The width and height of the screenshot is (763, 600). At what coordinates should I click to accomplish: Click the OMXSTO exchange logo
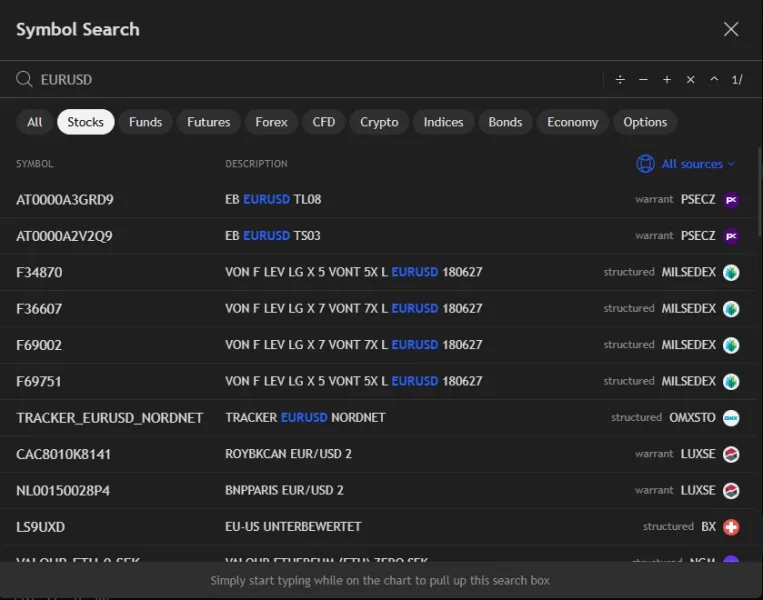point(731,418)
